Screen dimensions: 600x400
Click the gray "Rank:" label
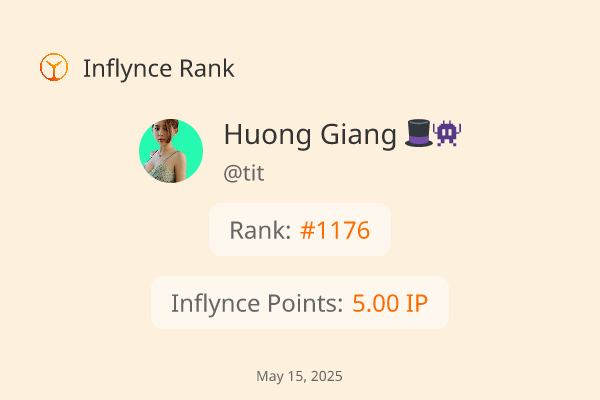pos(261,230)
